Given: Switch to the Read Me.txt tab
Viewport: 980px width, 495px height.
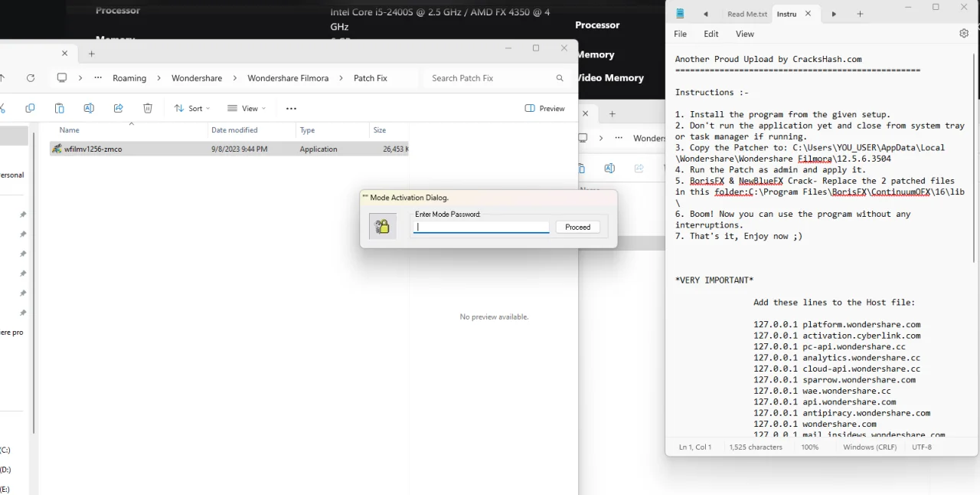Looking at the screenshot, I should click(x=747, y=14).
